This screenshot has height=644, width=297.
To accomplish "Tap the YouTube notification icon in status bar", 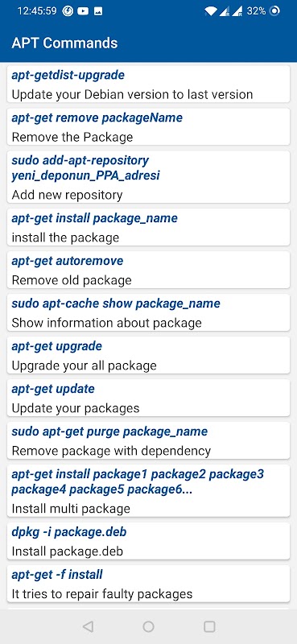I will 83,11.
